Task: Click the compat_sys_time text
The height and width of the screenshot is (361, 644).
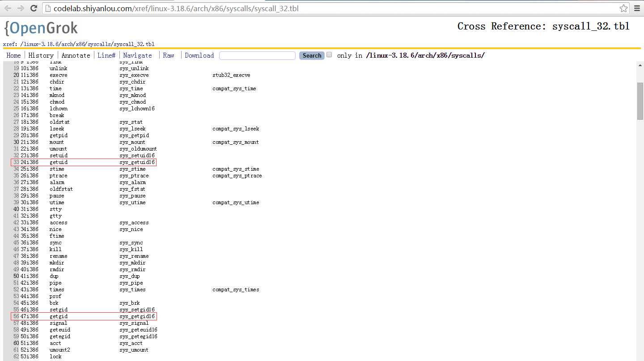Action: 234,88
